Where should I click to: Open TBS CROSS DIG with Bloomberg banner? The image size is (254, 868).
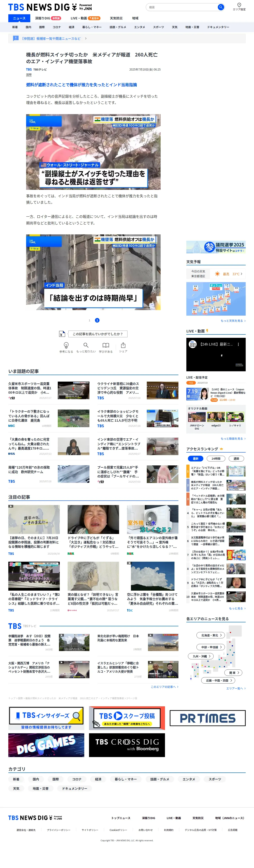coord(127,745)
